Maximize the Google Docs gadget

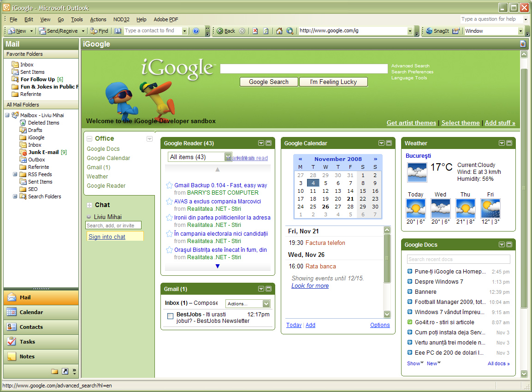coord(509,244)
